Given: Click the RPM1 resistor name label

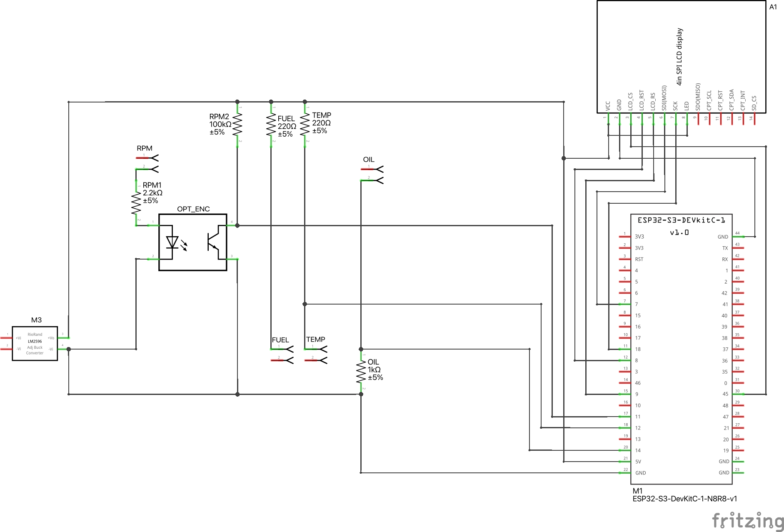Looking at the screenshot, I should (152, 185).
